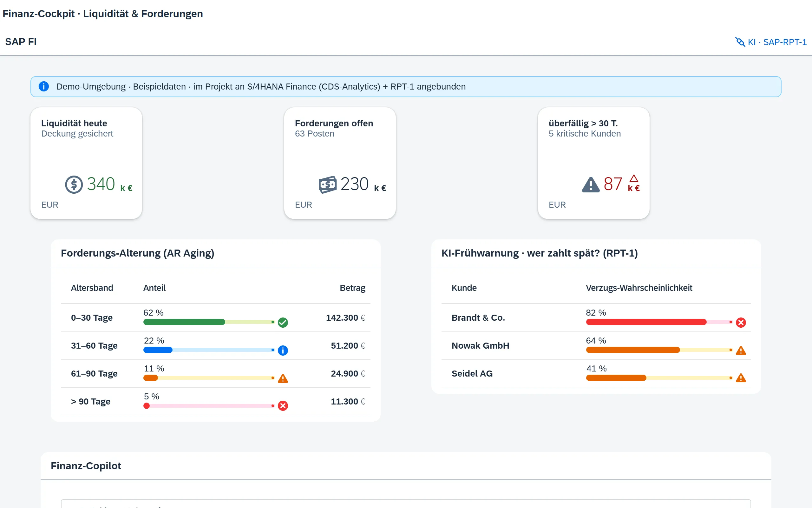Select the 31–60 Tage row label
Screen dimensions: 812x508
(x=94, y=345)
